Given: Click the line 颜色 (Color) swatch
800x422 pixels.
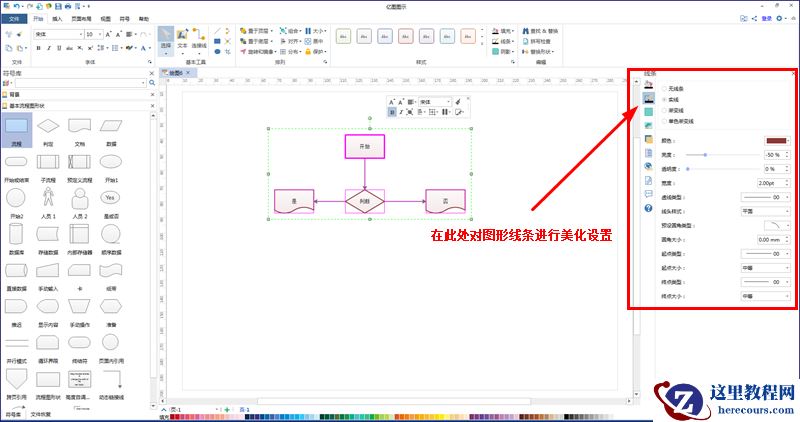Looking at the screenshot, I should point(776,140).
